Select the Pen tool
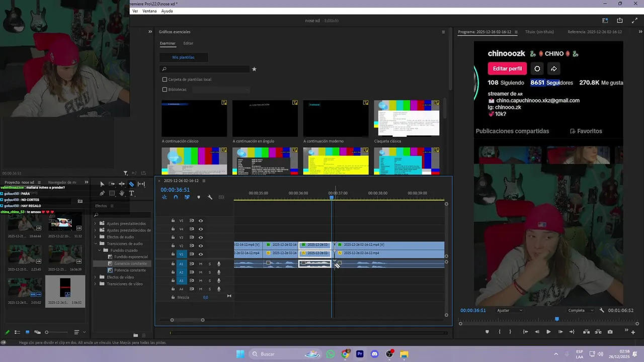 (102, 193)
